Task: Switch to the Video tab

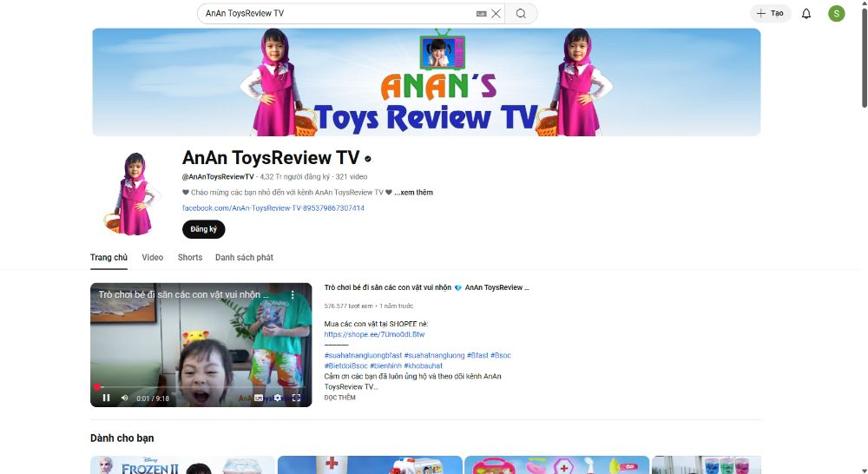Action: pyautogui.click(x=152, y=258)
